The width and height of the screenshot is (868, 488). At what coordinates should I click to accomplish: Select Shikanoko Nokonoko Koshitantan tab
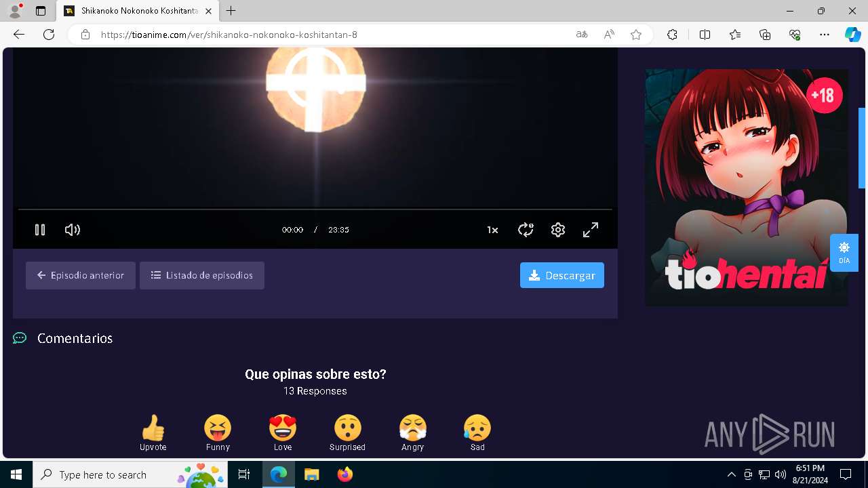click(x=138, y=11)
